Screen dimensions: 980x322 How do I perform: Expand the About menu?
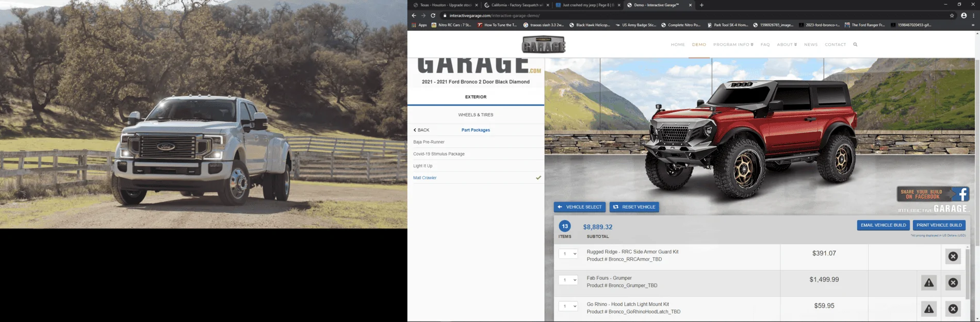click(x=787, y=45)
